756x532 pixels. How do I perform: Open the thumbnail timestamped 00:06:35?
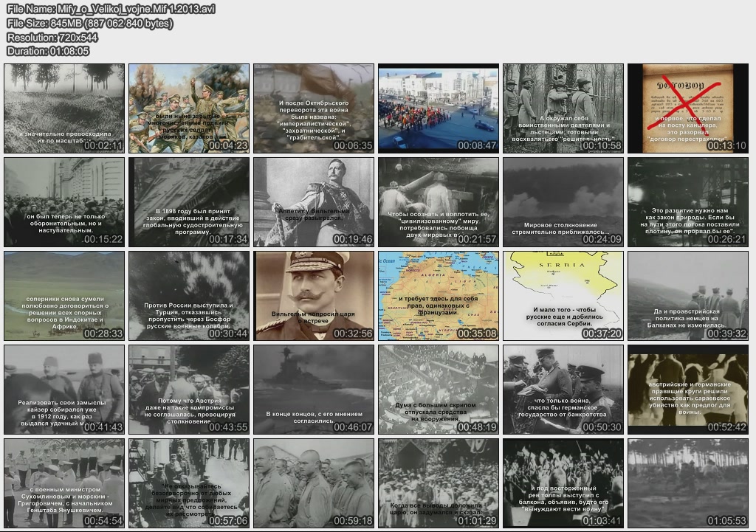point(314,108)
